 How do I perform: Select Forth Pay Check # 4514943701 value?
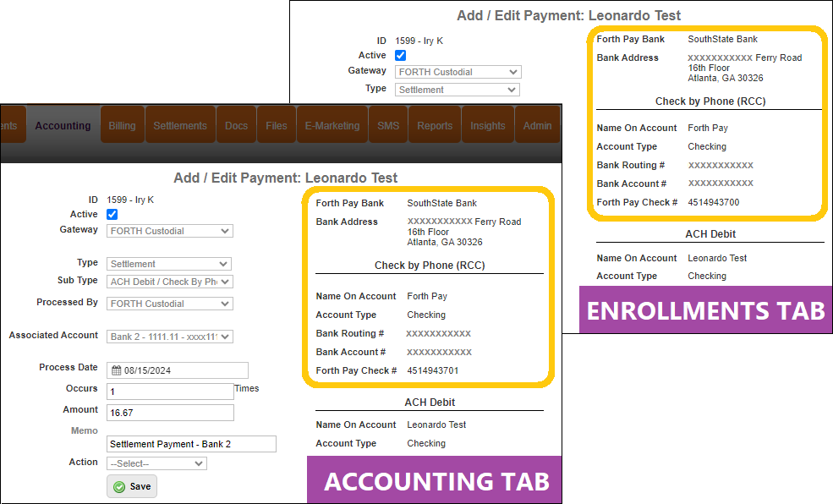432,370
